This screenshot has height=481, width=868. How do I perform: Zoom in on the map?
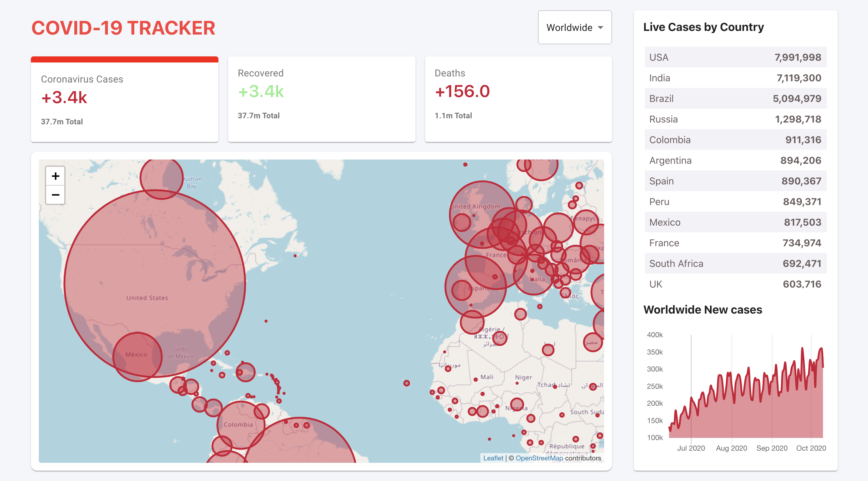(x=55, y=176)
